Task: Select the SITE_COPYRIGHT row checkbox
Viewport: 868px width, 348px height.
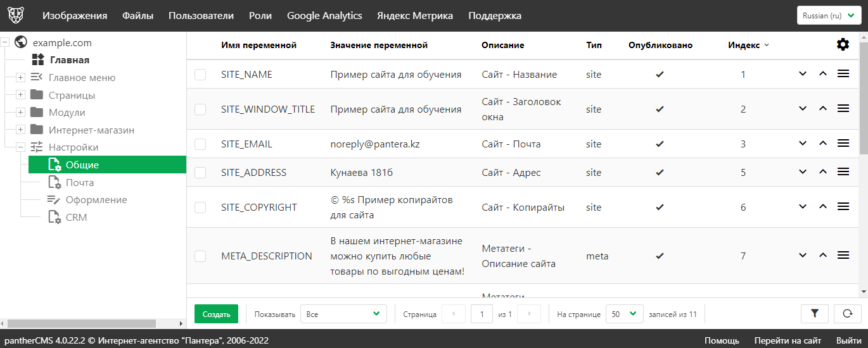Action: pos(200,208)
